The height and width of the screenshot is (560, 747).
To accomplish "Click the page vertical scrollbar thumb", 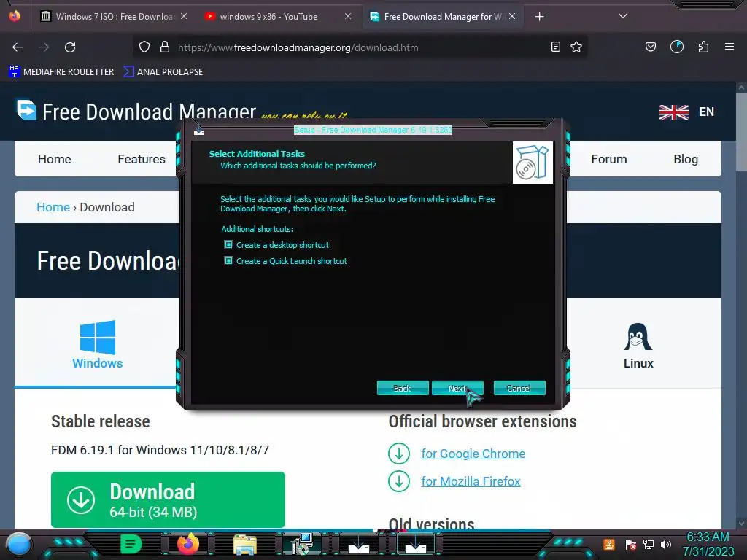I will tap(741, 131).
